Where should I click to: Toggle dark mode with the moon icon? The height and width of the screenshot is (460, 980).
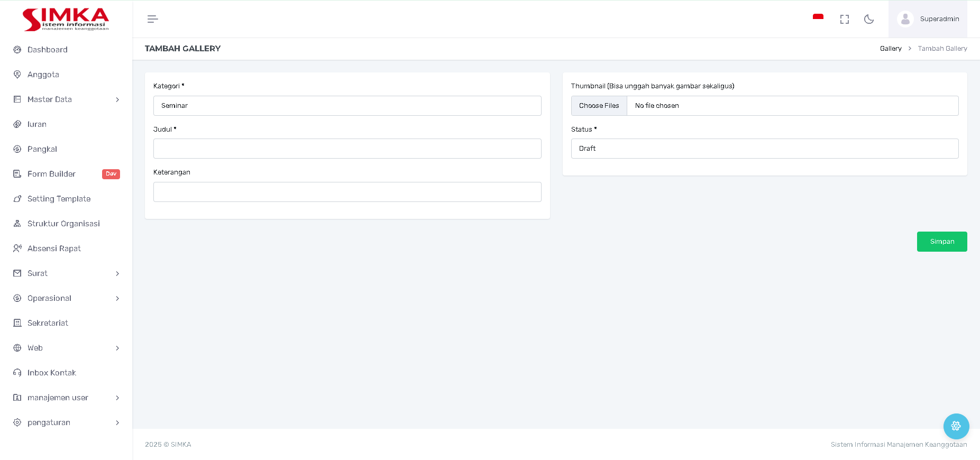click(x=868, y=19)
